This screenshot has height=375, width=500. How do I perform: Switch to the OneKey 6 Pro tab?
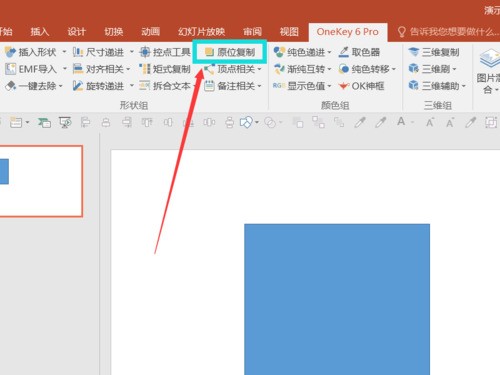coord(348,32)
